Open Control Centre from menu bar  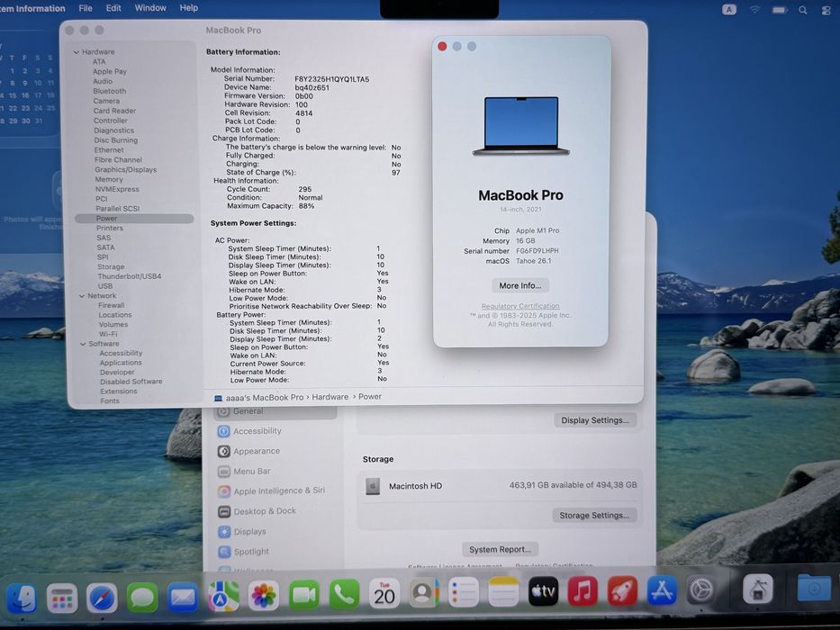tap(826, 10)
